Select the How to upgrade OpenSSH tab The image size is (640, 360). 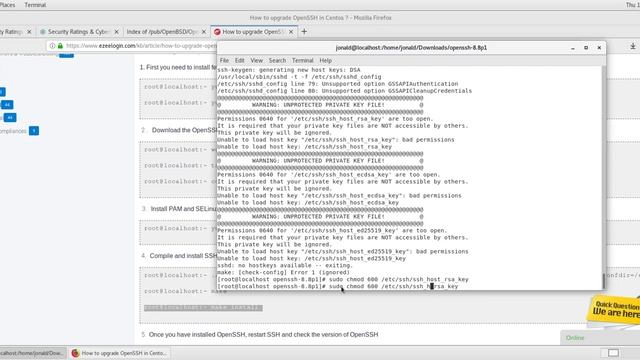coord(252,31)
